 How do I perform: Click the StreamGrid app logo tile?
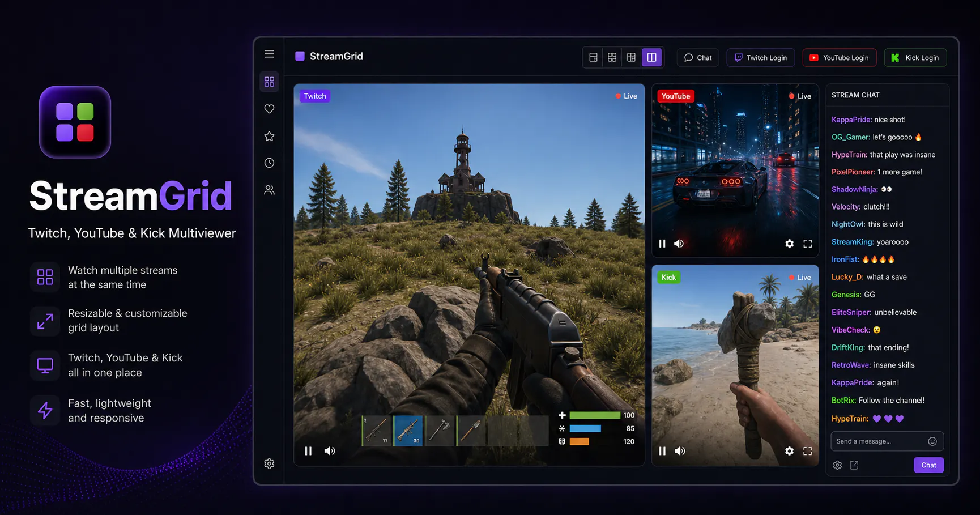click(75, 122)
